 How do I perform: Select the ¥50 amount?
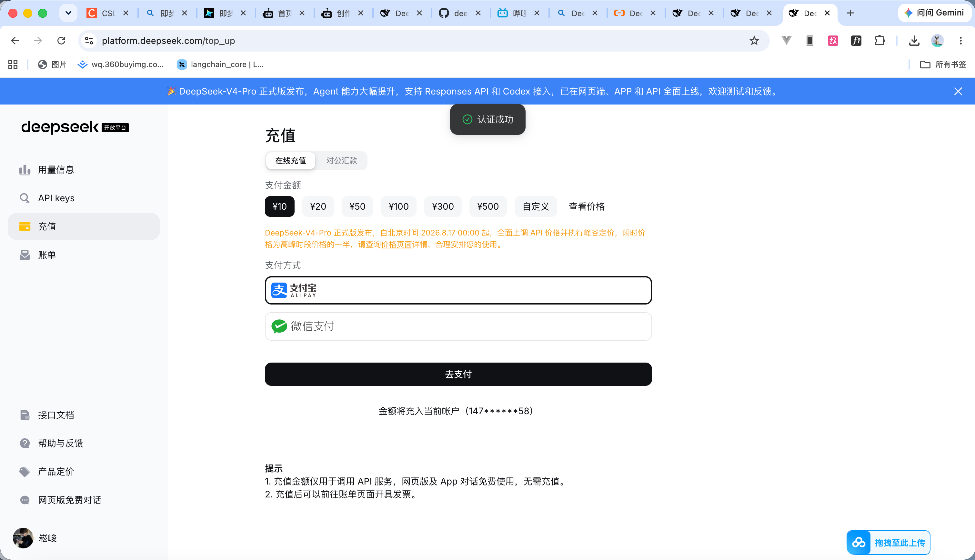coord(357,206)
